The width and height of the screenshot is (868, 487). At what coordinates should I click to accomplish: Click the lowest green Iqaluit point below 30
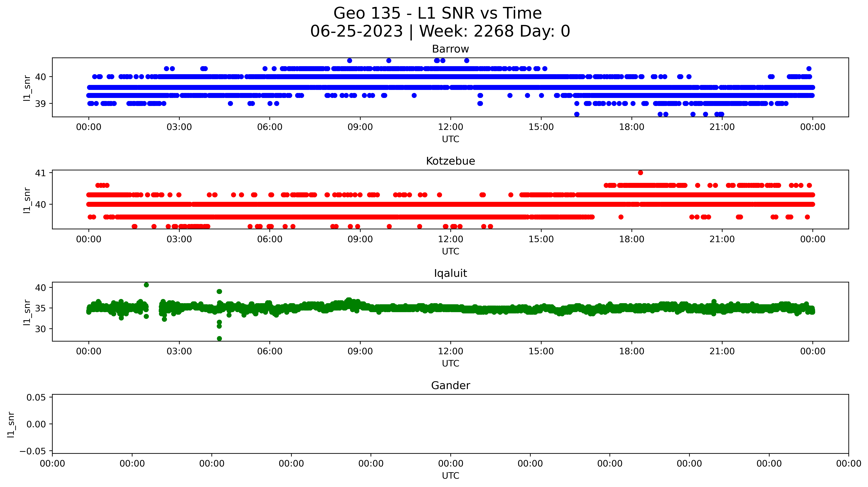[219, 339]
